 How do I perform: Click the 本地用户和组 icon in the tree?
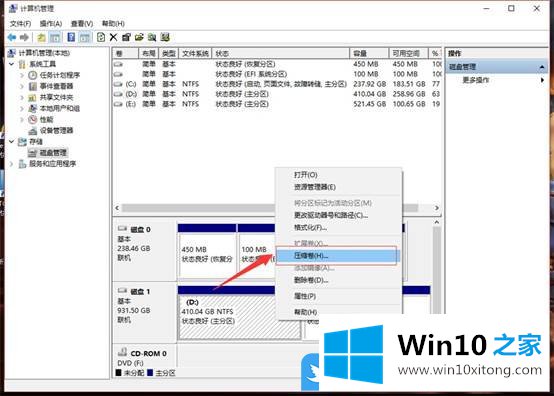coord(33,108)
